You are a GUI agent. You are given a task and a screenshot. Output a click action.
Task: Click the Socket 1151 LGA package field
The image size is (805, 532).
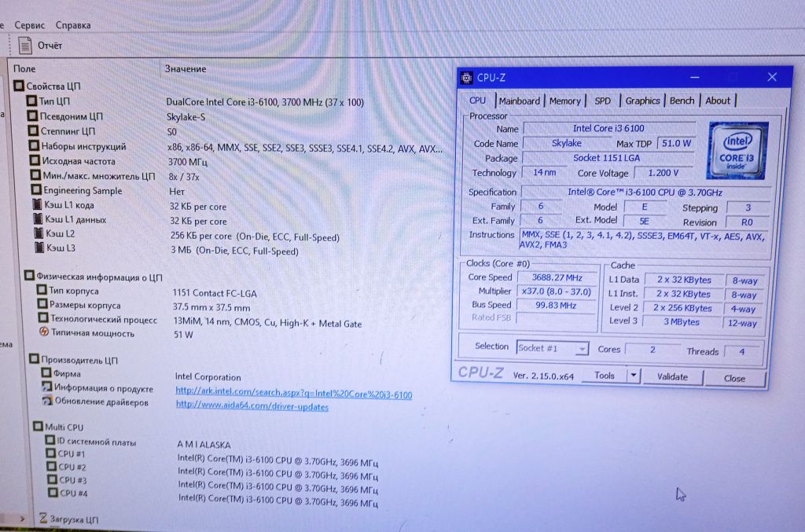coord(607,157)
